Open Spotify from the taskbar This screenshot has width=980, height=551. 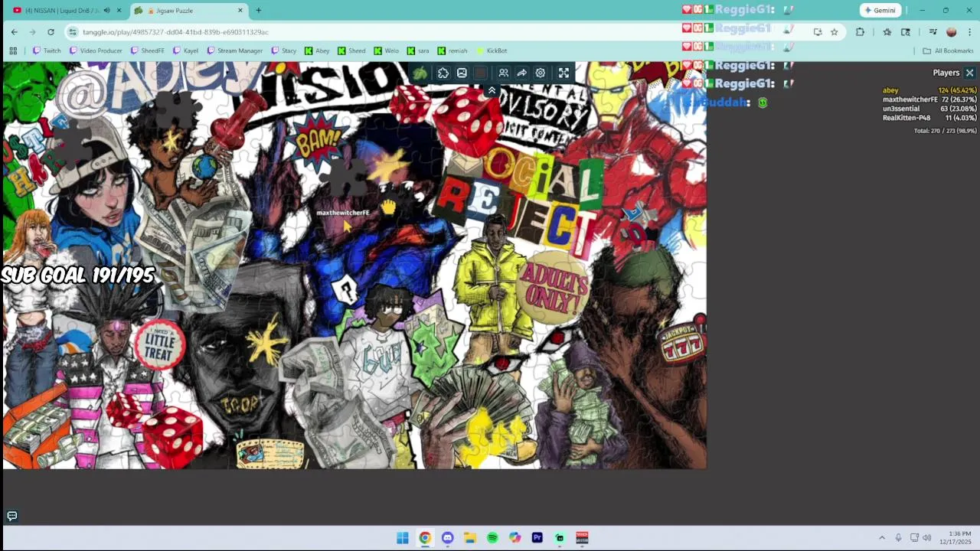tap(492, 538)
